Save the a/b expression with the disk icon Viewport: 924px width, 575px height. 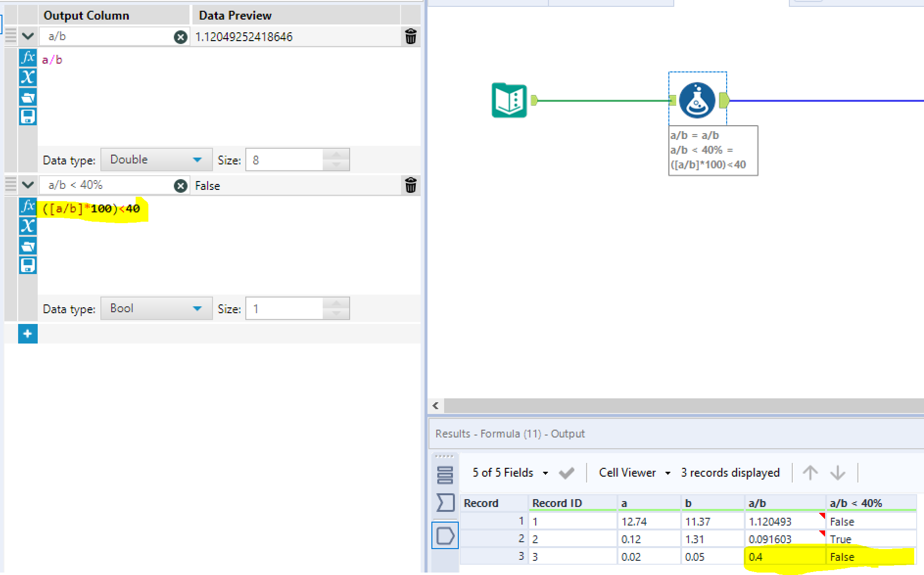tap(28, 117)
